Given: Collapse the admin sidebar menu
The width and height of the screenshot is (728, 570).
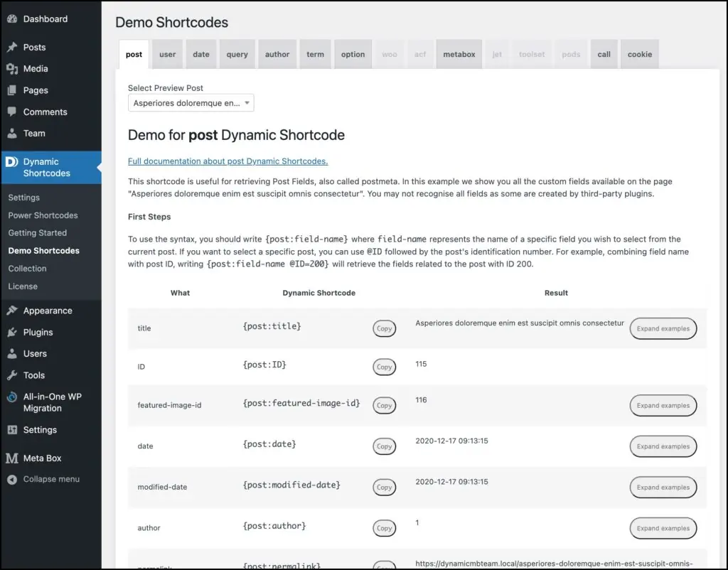Looking at the screenshot, I should pyautogui.click(x=11, y=479).
